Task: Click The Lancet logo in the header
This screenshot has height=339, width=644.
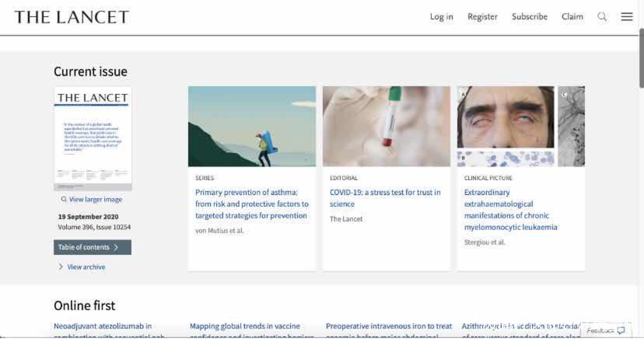Action: click(x=72, y=17)
